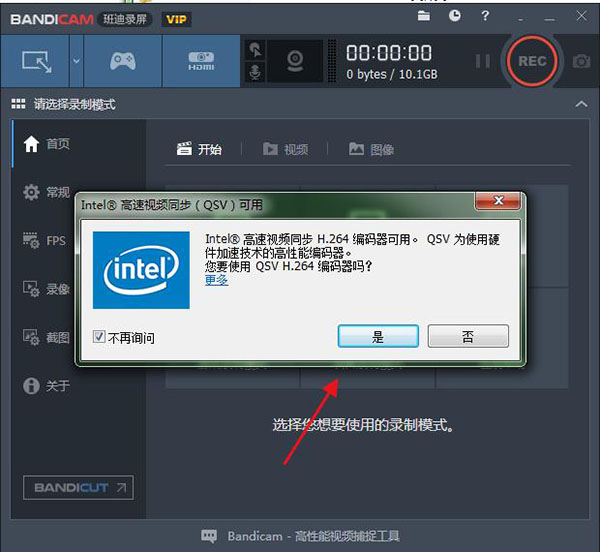Click the 否 button in the dialog
Viewport: 600px width, 552px height.
pos(468,336)
